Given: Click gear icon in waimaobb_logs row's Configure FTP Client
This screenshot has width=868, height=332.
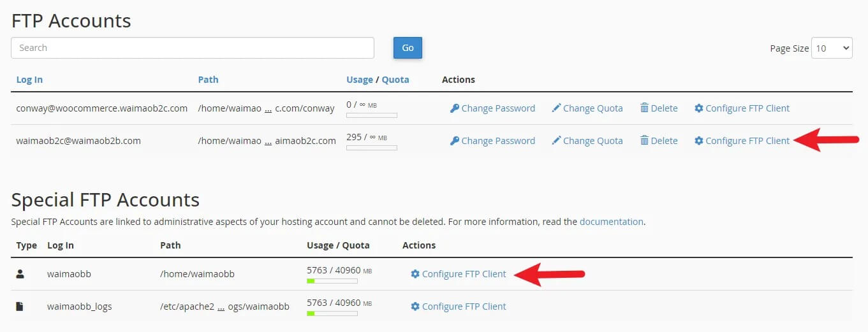Looking at the screenshot, I should pos(415,307).
